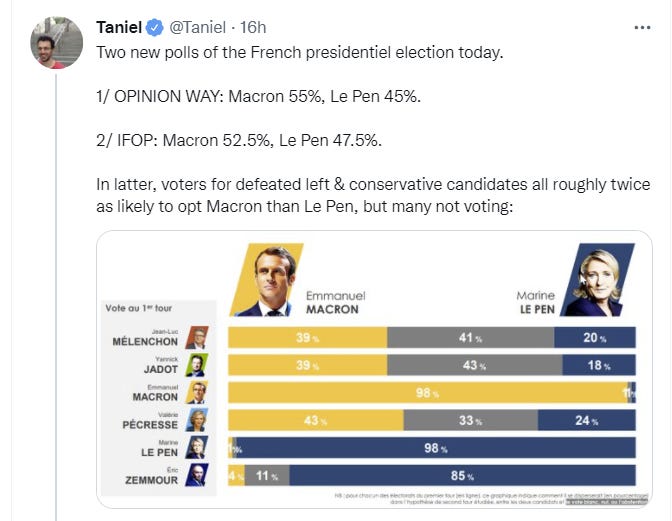Click the Zemmour candidate photo icon
The height and width of the screenshot is (521, 672).
tap(198, 475)
